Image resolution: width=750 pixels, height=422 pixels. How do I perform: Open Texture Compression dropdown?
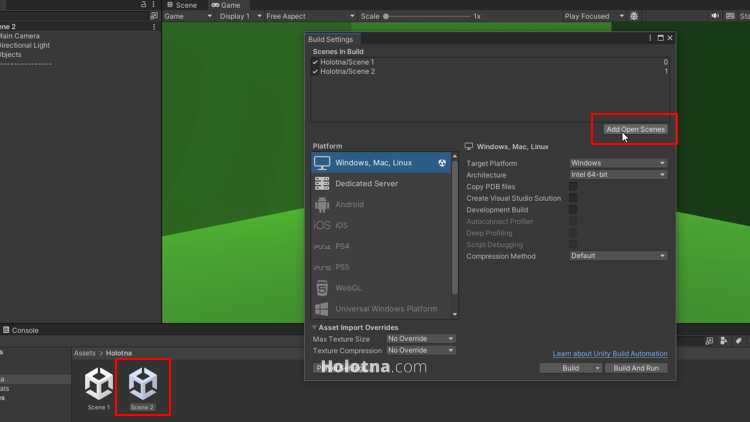click(421, 350)
